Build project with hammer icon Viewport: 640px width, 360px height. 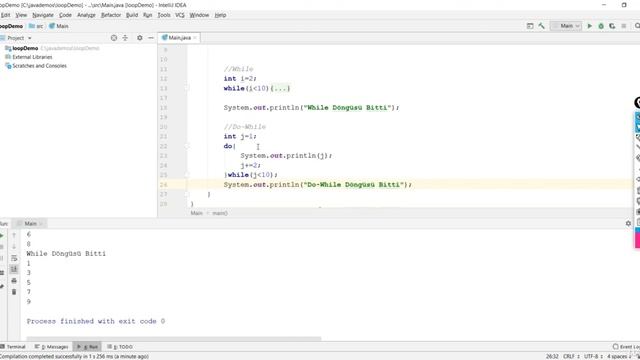(541, 26)
